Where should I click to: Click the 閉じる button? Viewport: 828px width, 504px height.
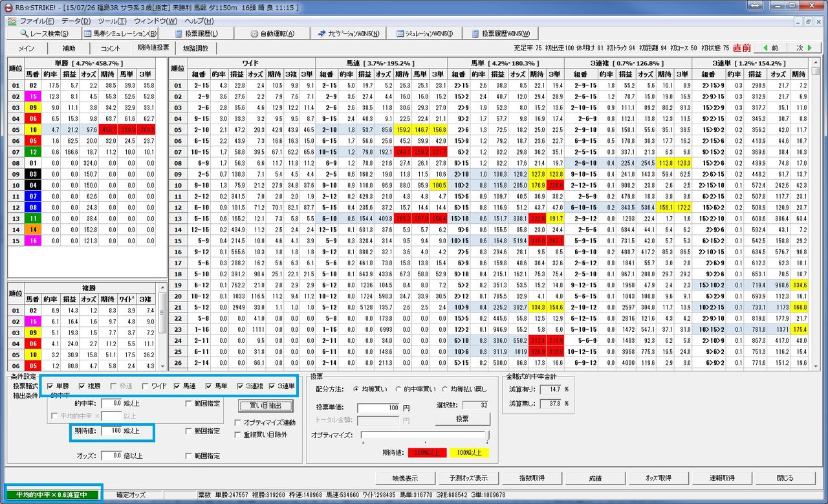(784, 478)
